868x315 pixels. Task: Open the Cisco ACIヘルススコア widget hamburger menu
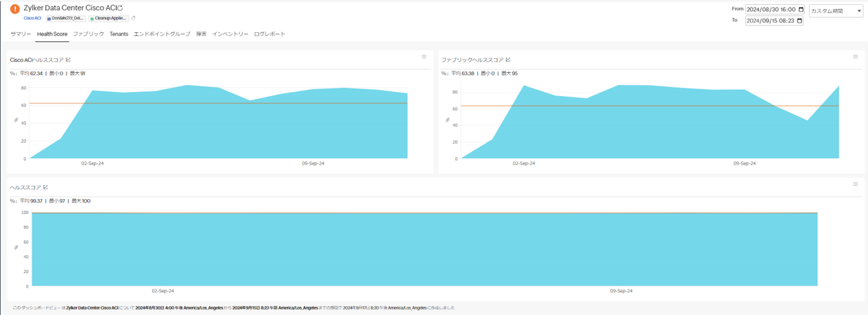(424, 57)
